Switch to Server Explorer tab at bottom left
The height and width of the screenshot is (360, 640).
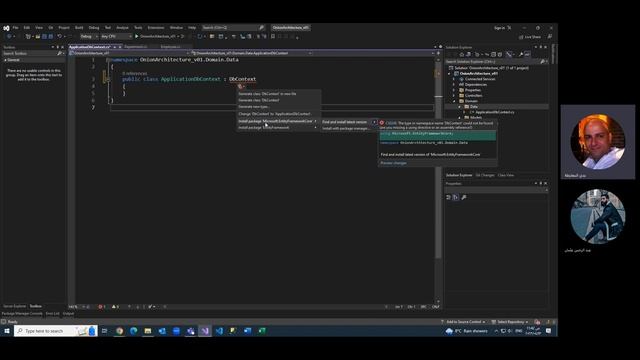click(14, 306)
